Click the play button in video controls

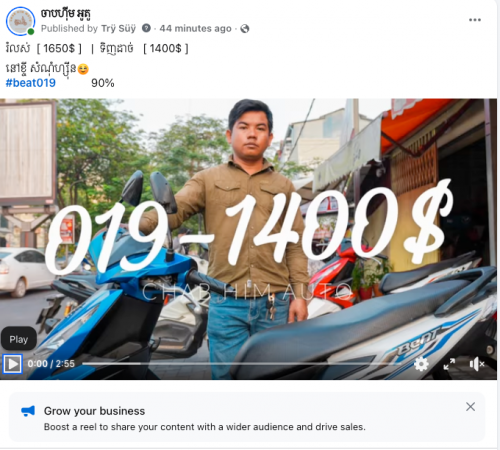pos(13,364)
